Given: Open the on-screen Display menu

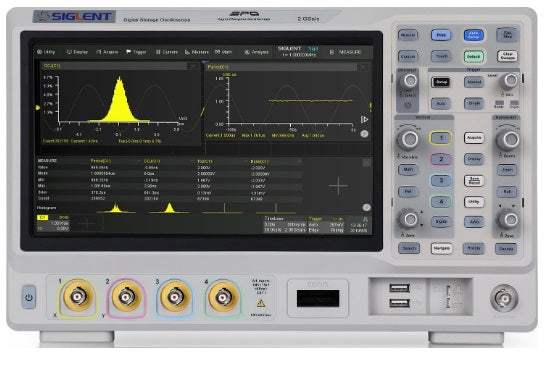Looking at the screenshot, I should pos(77,52).
